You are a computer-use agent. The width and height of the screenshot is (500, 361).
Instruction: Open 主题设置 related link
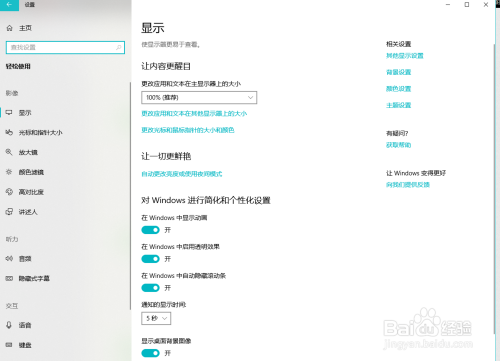click(398, 105)
